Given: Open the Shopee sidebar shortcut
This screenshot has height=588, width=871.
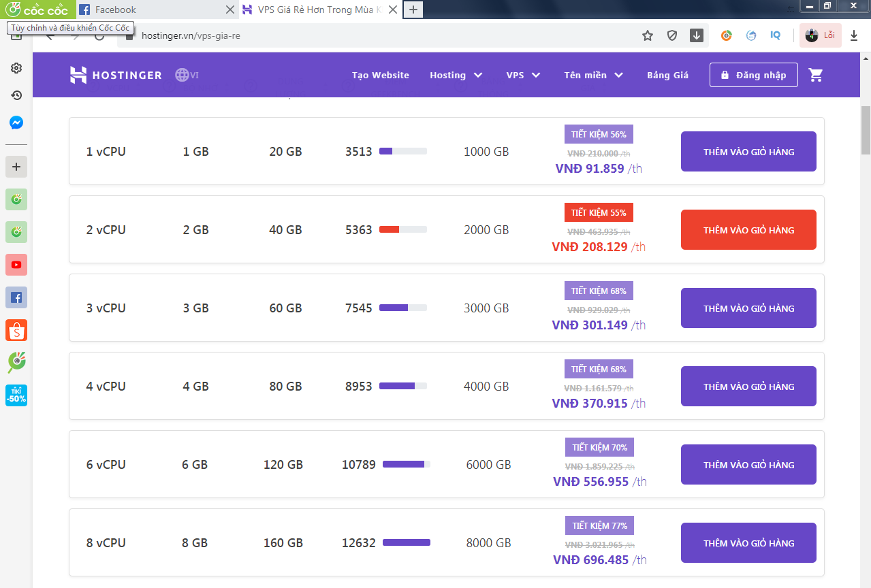Looking at the screenshot, I should pyautogui.click(x=16, y=330).
